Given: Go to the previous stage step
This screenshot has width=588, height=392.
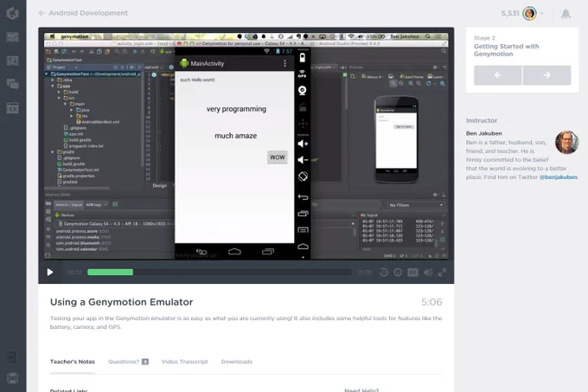Looking at the screenshot, I should 497,75.
